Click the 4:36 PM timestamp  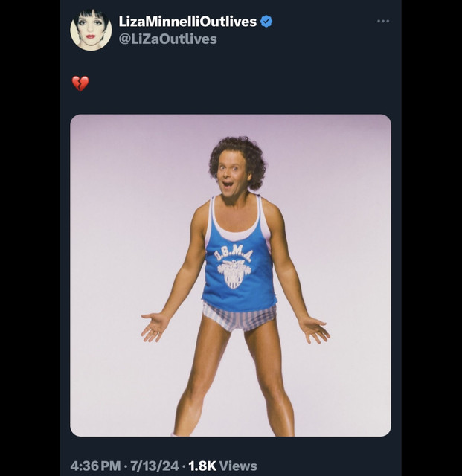click(95, 466)
